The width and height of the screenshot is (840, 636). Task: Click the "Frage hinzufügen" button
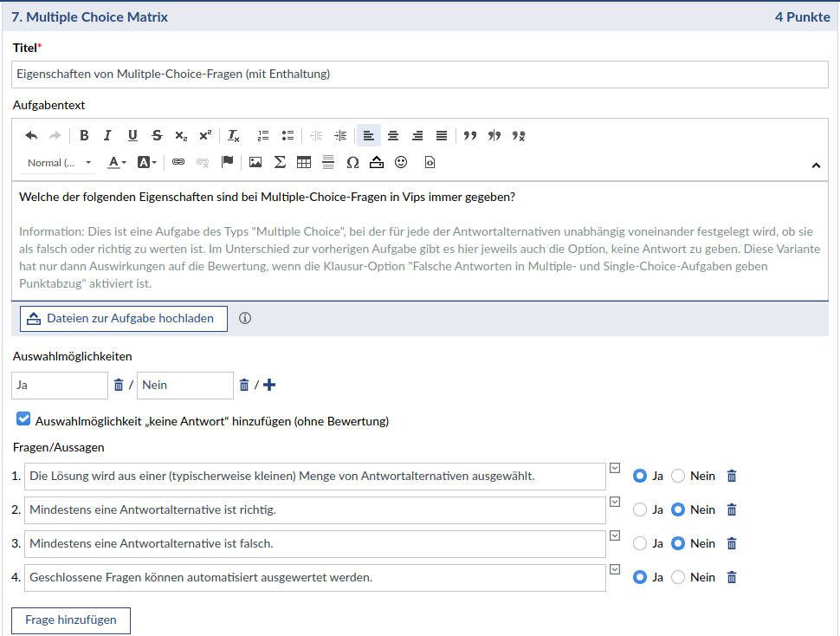[70, 620]
